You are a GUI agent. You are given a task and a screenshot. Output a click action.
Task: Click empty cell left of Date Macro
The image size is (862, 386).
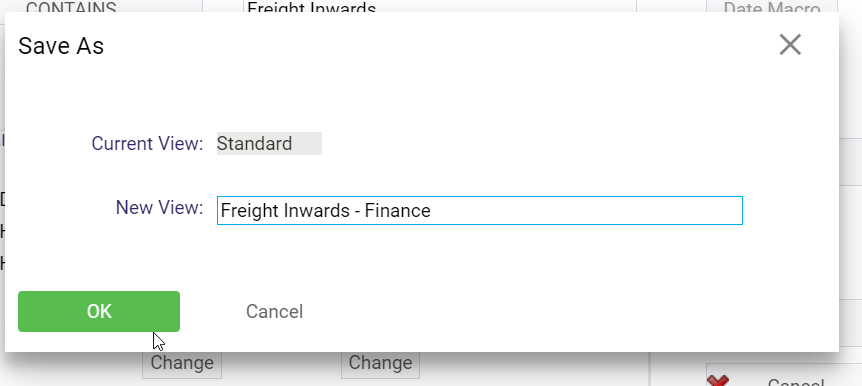pyautogui.click(x=671, y=6)
